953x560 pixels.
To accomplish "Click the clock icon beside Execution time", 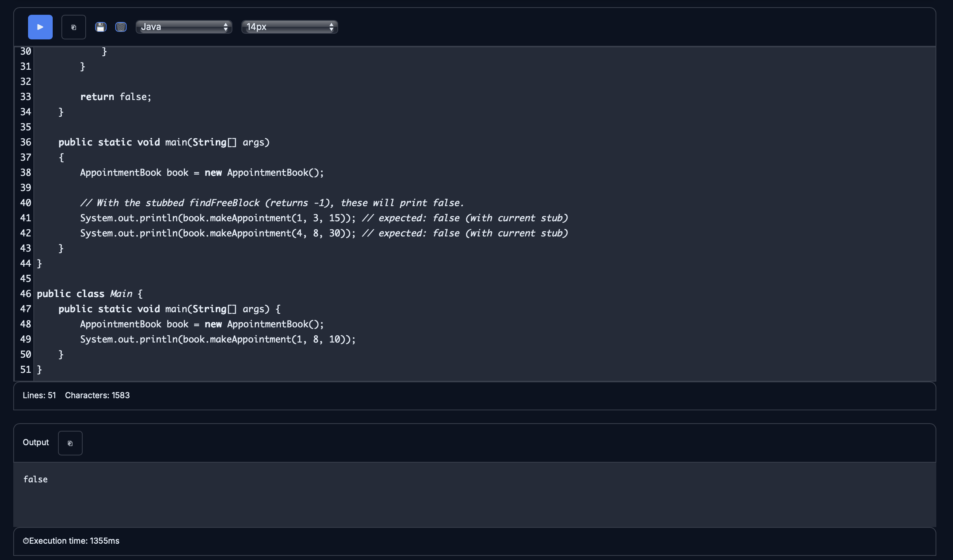I will 26,541.
